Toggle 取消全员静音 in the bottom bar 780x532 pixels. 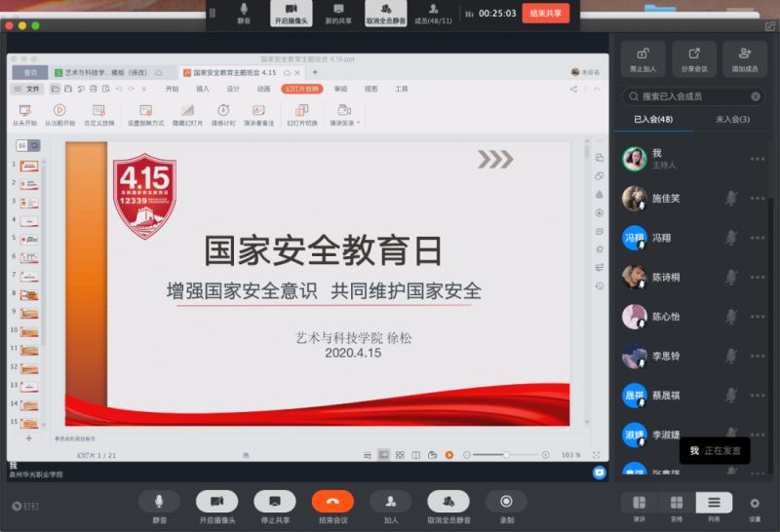tap(448, 502)
